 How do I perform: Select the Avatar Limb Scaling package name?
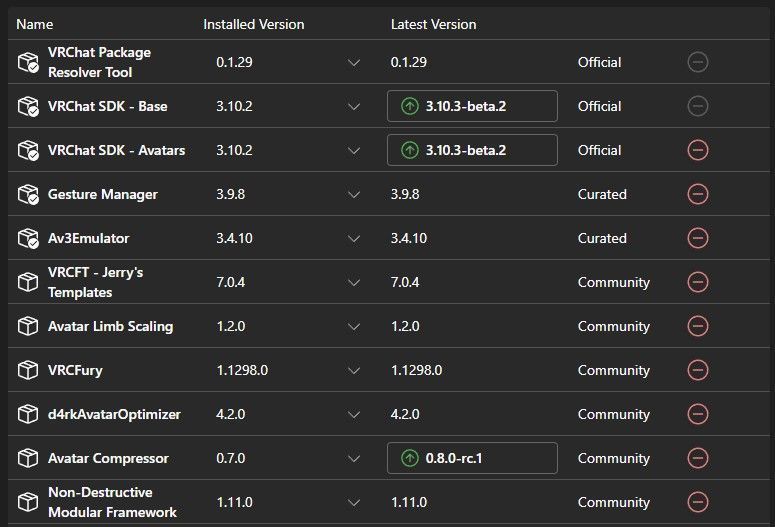[x=111, y=326]
